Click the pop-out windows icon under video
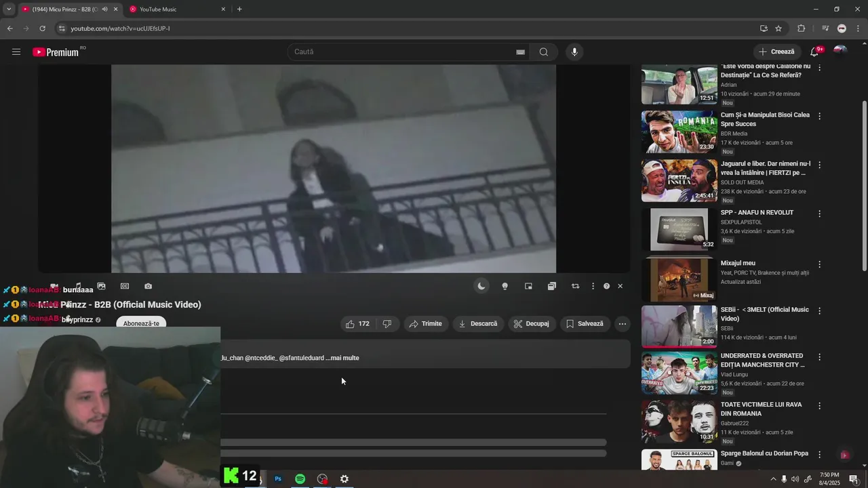The image size is (868, 488). [x=552, y=286]
